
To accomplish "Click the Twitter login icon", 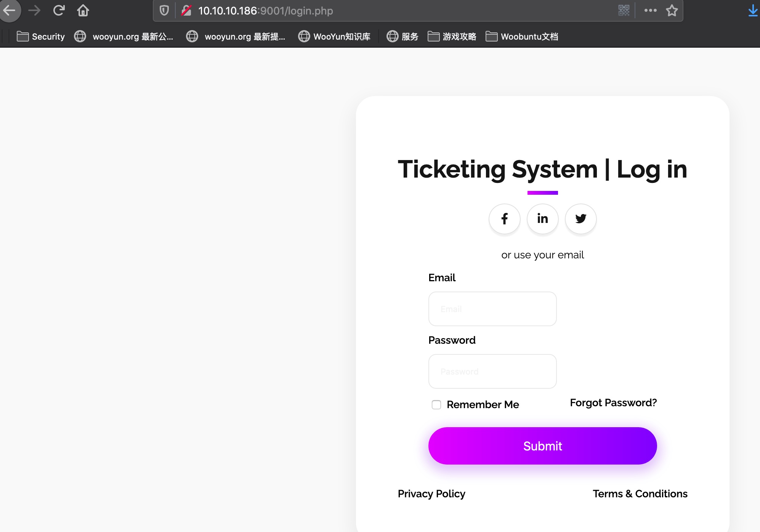I will (580, 219).
